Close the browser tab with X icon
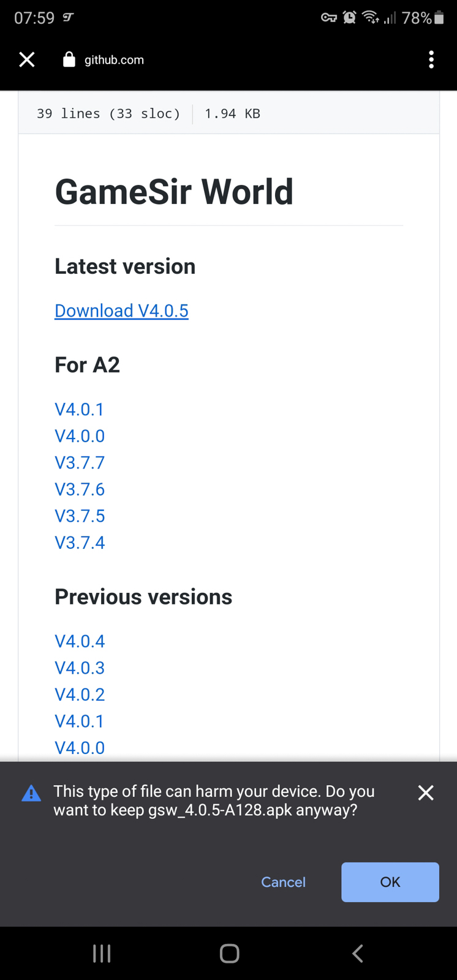 click(x=27, y=59)
